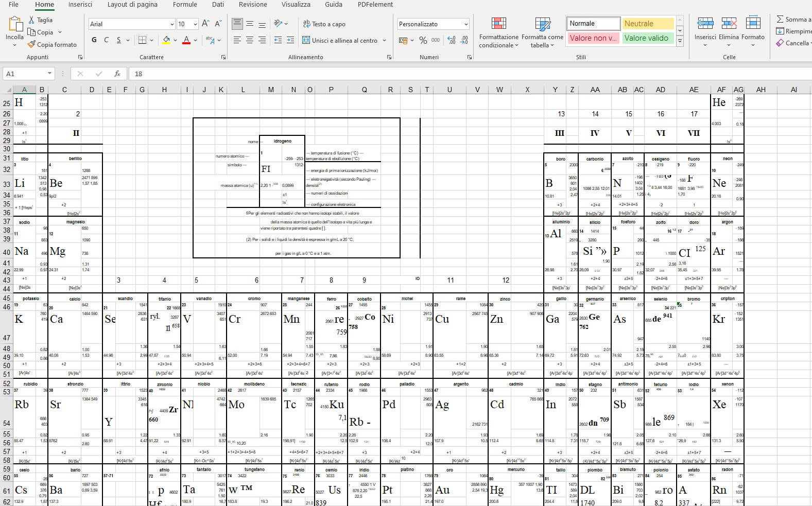The height and width of the screenshot is (506, 812).
Task: Open the font color dropdown arrow
Action: click(x=195, y=40)
